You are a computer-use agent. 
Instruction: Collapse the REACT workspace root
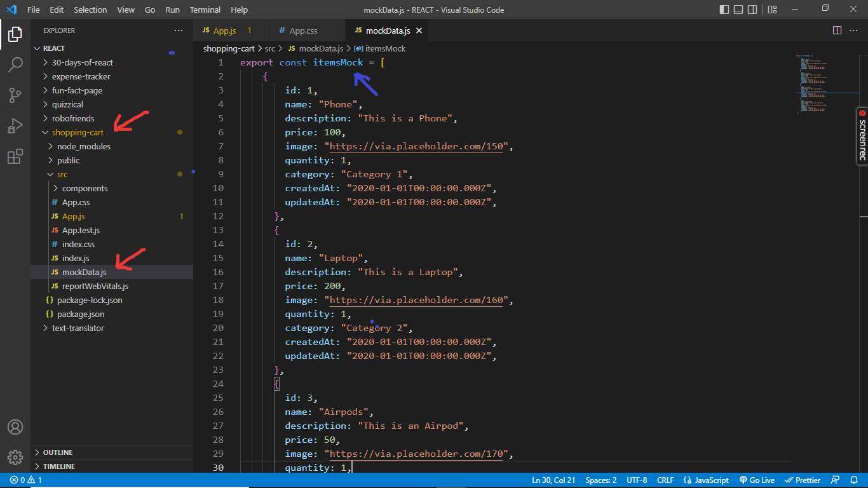coord(112,48)
